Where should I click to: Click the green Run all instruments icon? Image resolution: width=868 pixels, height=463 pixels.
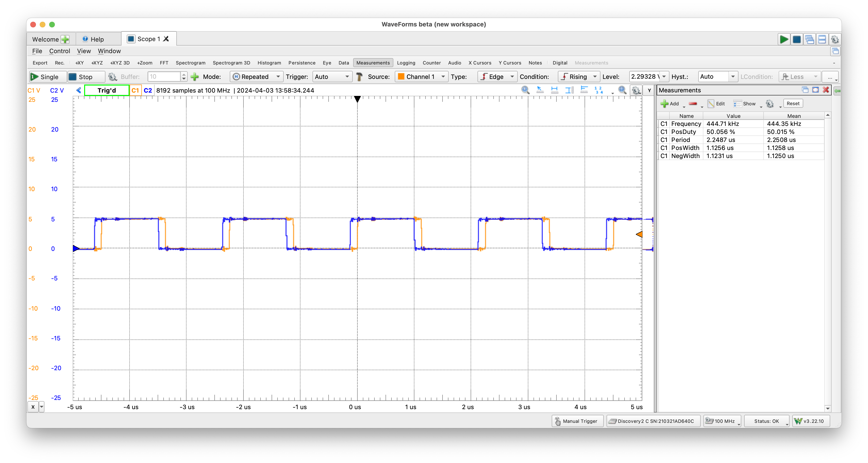tap(784, 39)
